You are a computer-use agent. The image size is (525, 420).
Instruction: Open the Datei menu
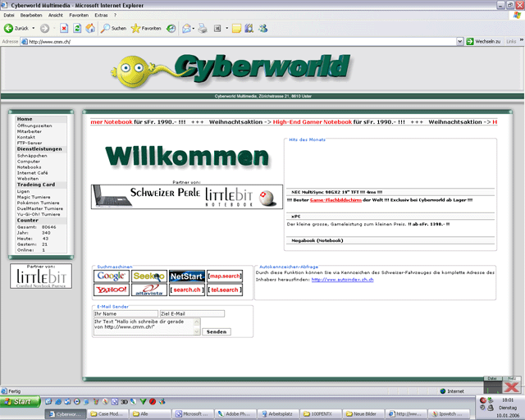pos(9,15)
